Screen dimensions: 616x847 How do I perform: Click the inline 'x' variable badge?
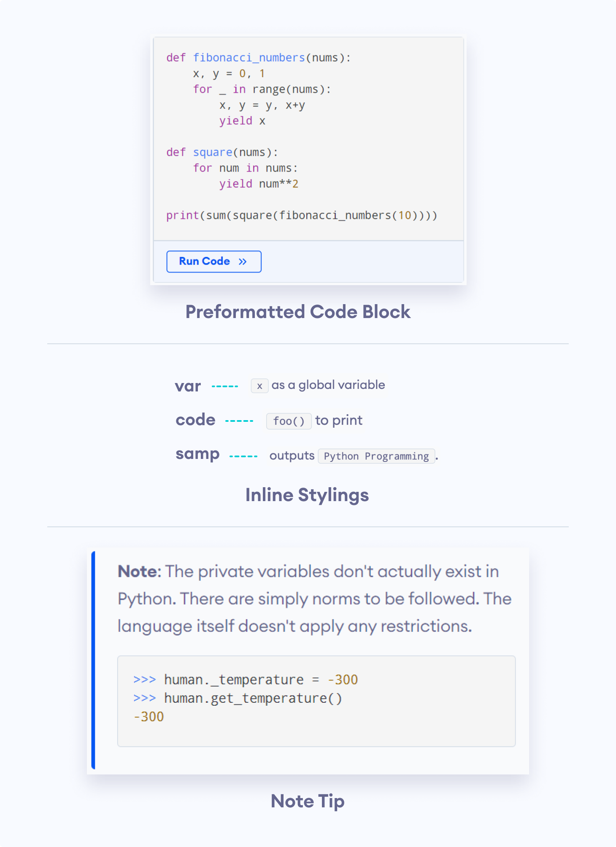259,386
